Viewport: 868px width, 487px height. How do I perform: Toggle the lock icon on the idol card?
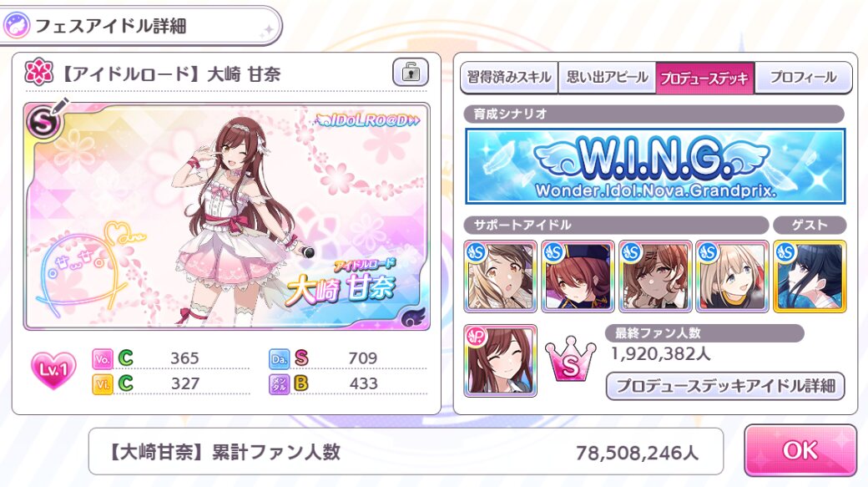(410, 73)
